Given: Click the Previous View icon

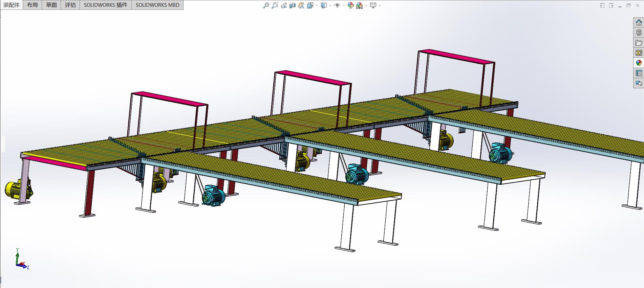Looking at the screenshot, I should coord(284,5).
